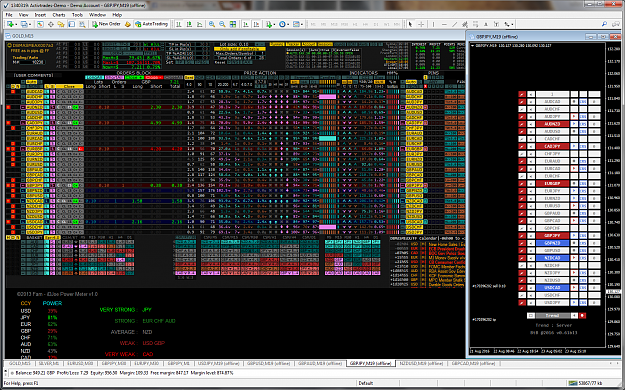Switch to the GOLD,M15 chart tab
The image size is (625, 390).
point(20,364)
